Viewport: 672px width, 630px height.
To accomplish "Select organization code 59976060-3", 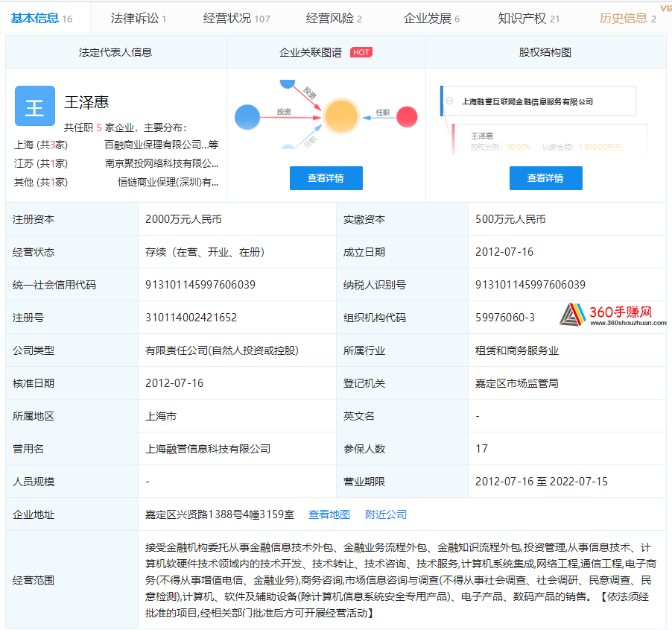I will click(x=505, y=318).
